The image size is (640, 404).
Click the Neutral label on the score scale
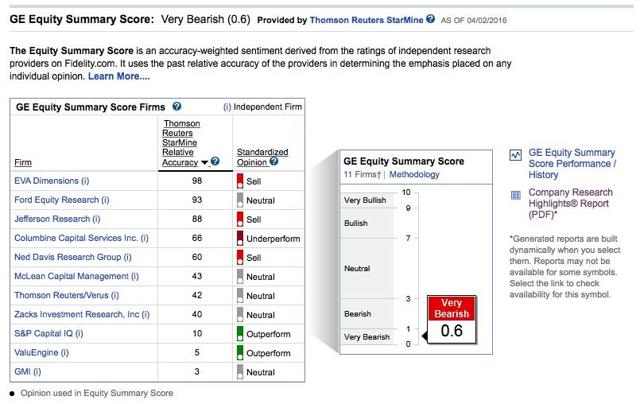357,269
